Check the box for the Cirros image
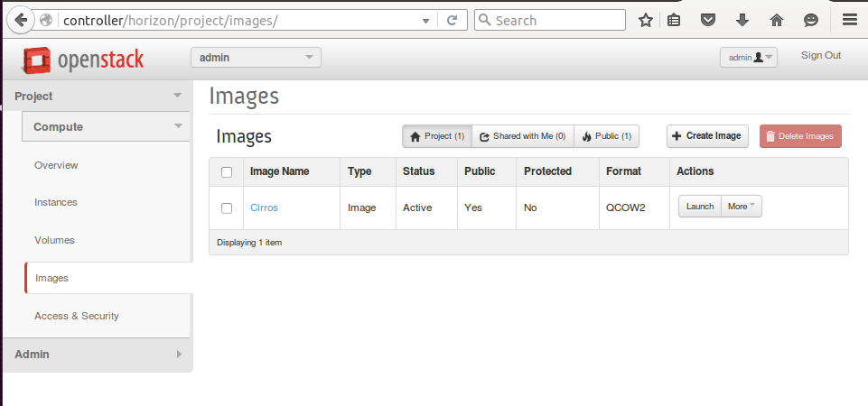868x406 pixels. [227, 208]
